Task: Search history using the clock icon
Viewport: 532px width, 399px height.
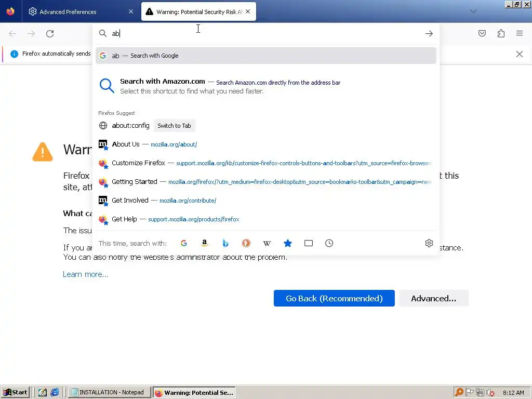Action: point(329,243)
